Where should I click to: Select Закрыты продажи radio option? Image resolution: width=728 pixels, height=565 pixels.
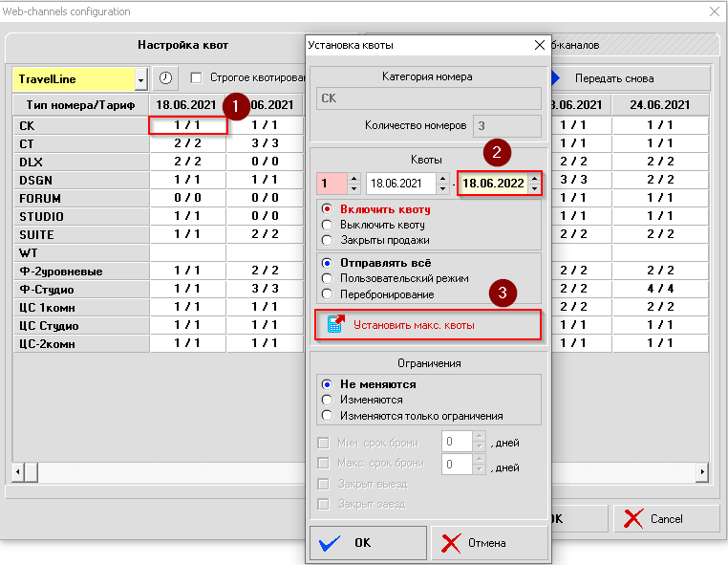(328, 240)
